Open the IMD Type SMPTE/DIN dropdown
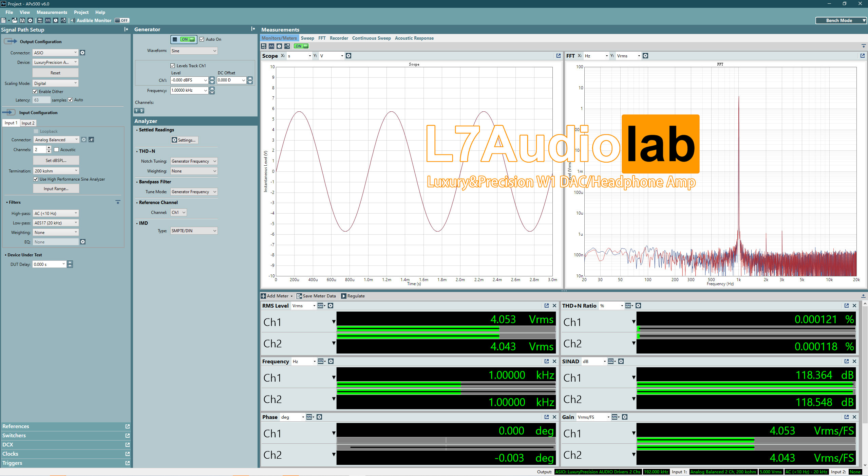 point(194,231)
